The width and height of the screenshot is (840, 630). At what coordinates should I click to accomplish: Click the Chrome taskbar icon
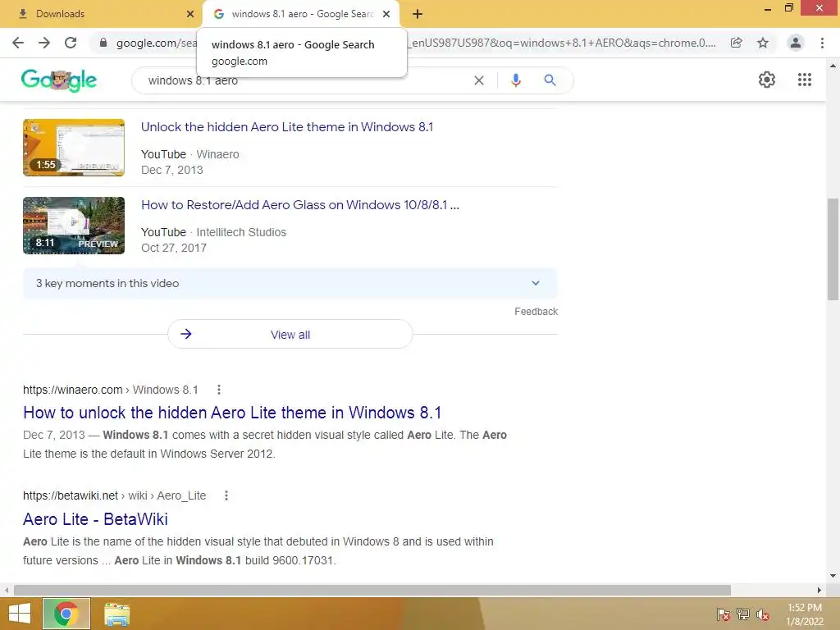click(x=66, y=614)
